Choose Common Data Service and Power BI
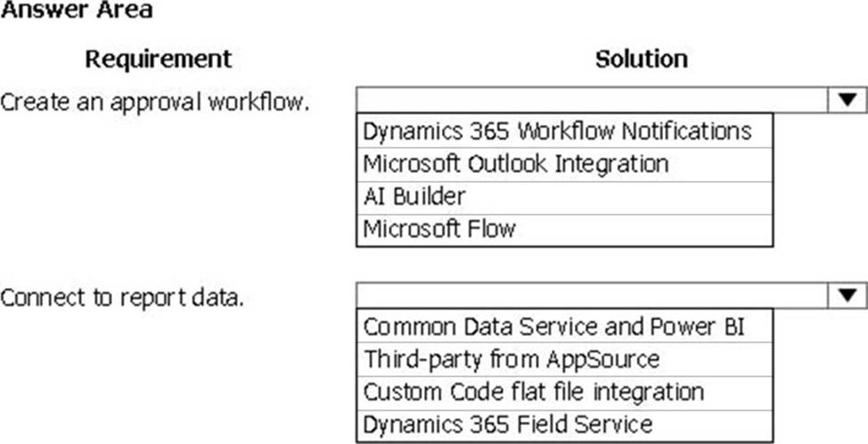Image resolution: width=868 pixels, height=444 pixels. pyautogui.click(x=565, y=326)
